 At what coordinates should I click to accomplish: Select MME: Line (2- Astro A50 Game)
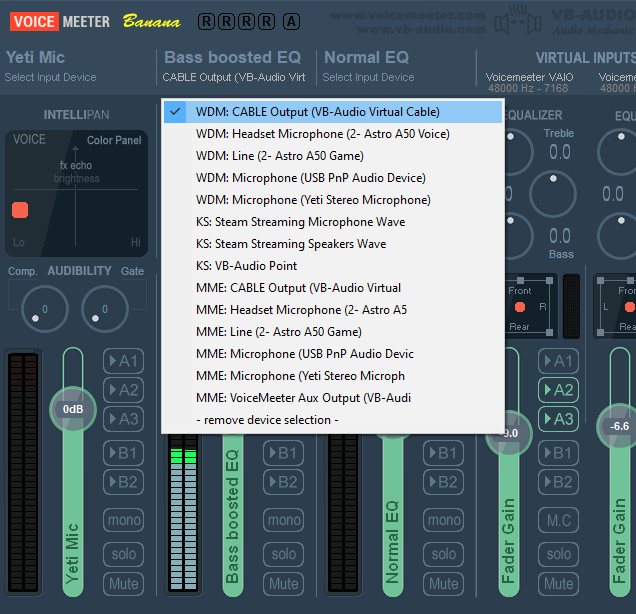333,332
